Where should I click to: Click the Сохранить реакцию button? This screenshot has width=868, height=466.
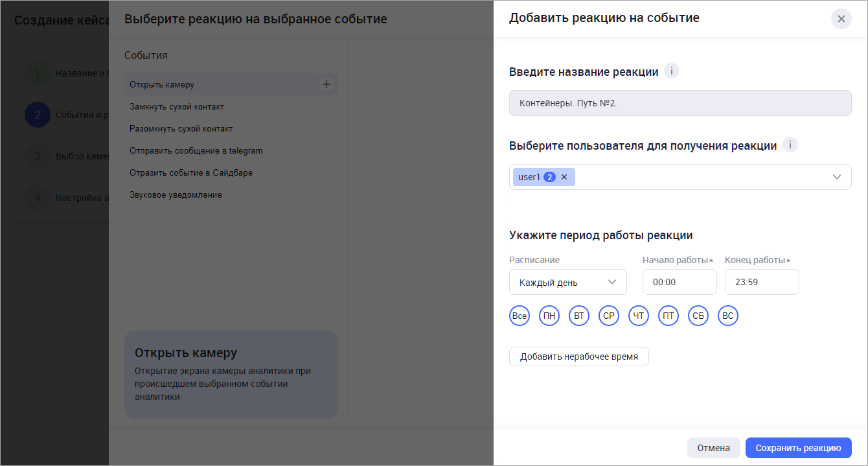click(x=798, y=448)
